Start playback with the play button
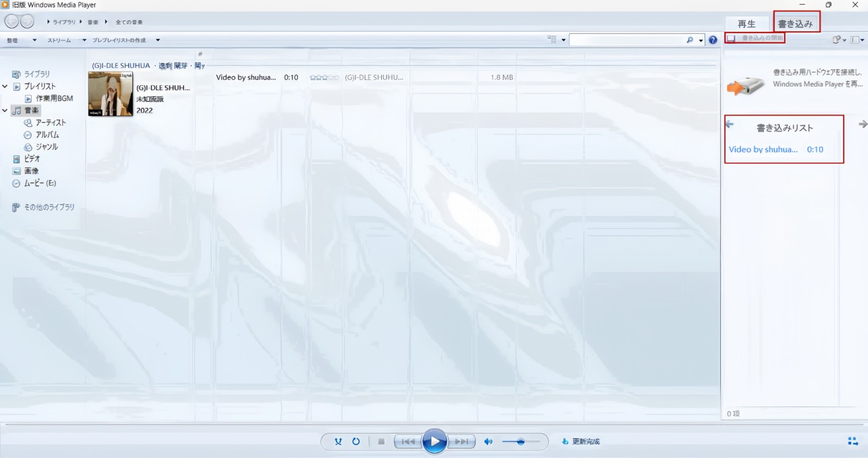Image resolution: width=868 pixels, height=458 pixels. (435, 441)
